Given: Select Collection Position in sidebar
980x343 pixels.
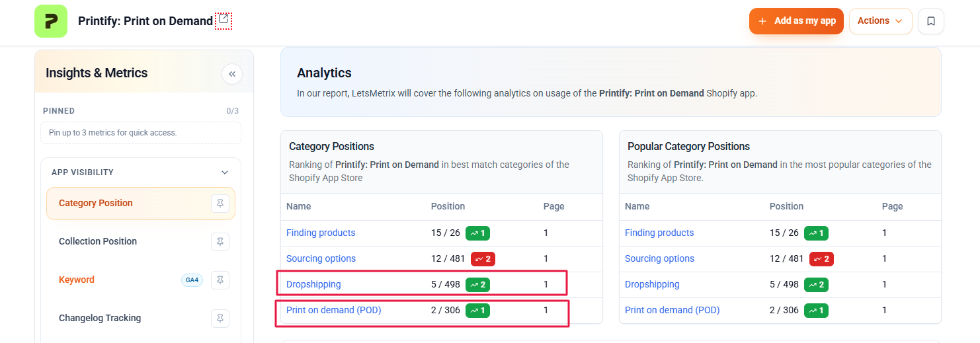Looking at the screenshot, I should [x=98, y=241].
